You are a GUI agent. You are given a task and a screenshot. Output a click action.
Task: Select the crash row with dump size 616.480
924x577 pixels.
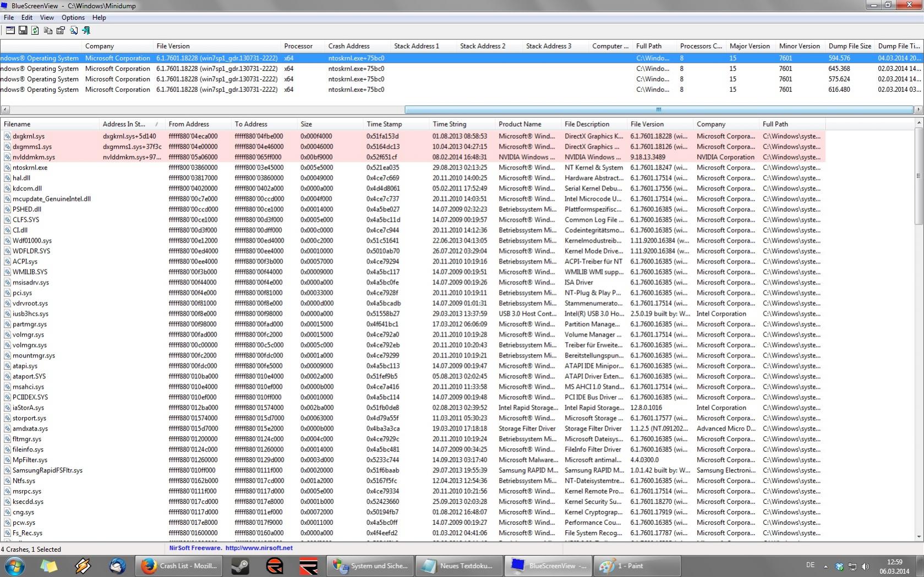click(462, 90)
